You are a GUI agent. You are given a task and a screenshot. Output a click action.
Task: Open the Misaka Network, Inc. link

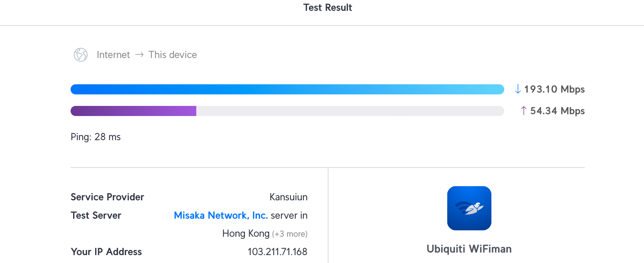220,215
